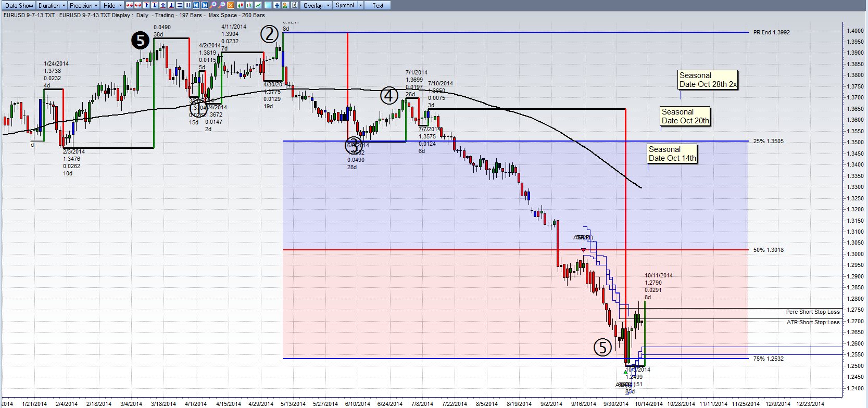The height and width of the screenshot is (408, 868).
Task: Switch to candlestick chart style
Action: [241, 5]
